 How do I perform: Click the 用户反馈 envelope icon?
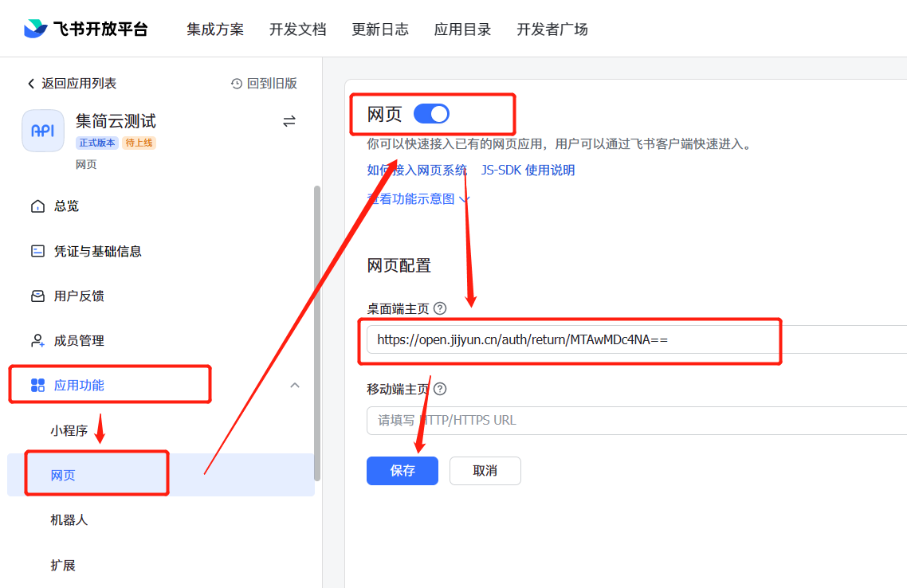(37, 296)
